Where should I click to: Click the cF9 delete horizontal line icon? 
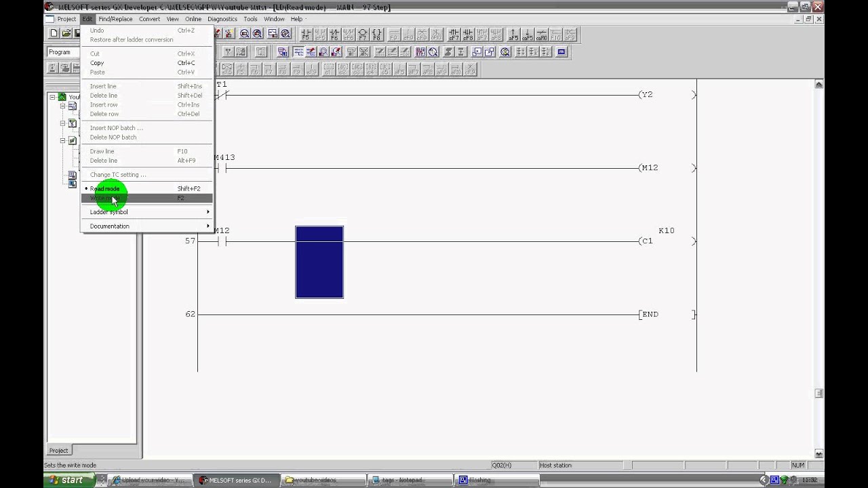422,34
